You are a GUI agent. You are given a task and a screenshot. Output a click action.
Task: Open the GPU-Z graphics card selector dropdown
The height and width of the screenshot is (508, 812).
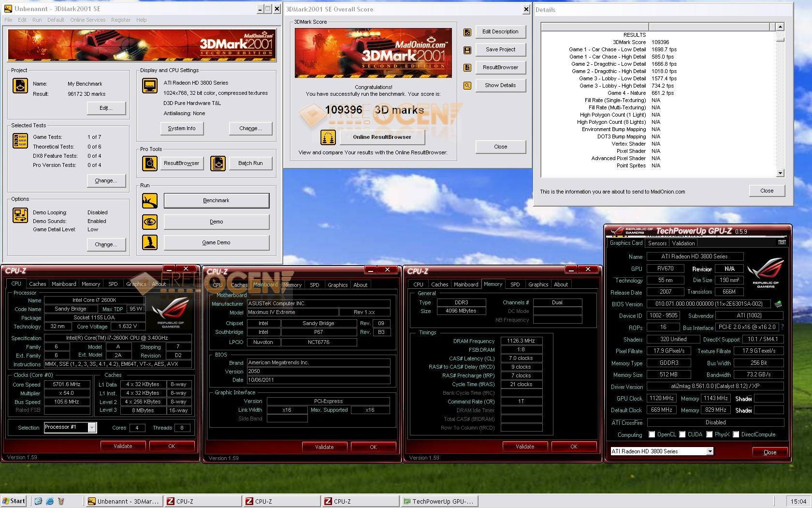710,451
